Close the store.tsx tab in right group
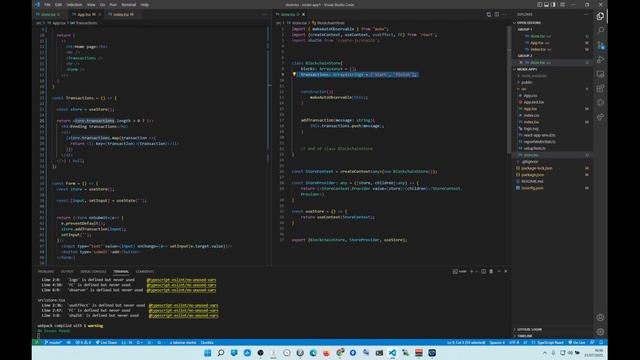The width and height of the screenshot is (640, 360). (303, 14)
